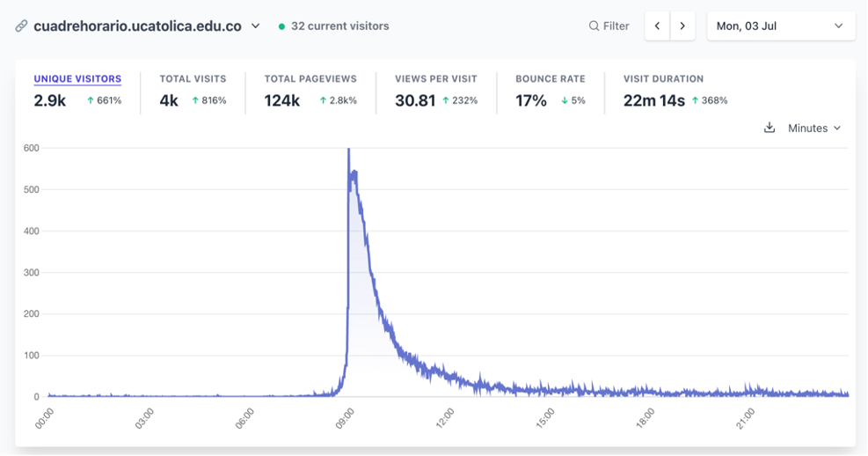Screen dimensions: 868x456
Task: Click the link icon beside the site domain
Action: [21, 26]
